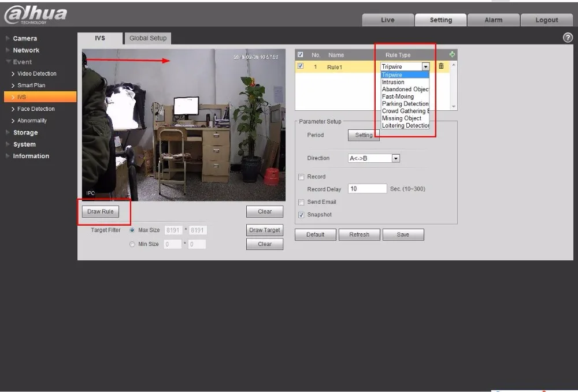Click the Record Delay input field
This screenshot has width=578, height=392.
pos(367,189)
